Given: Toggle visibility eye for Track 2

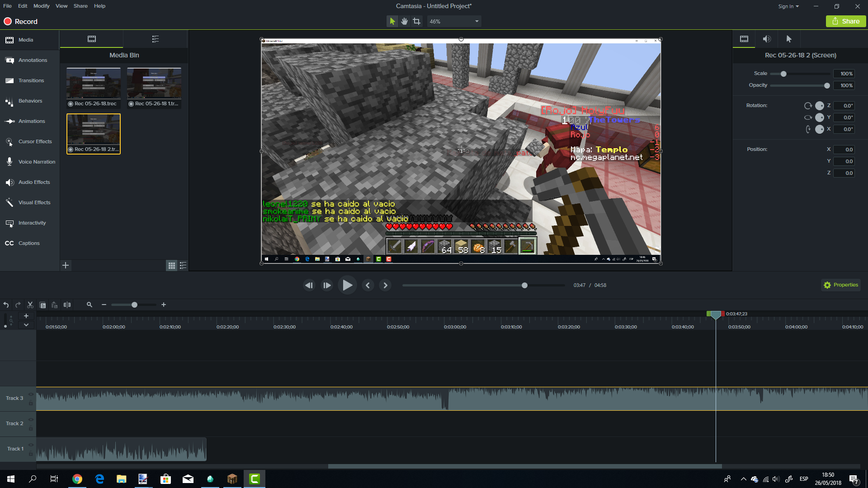Looking at the screenshot, I should pyautogui.click(x=31, y=420).
